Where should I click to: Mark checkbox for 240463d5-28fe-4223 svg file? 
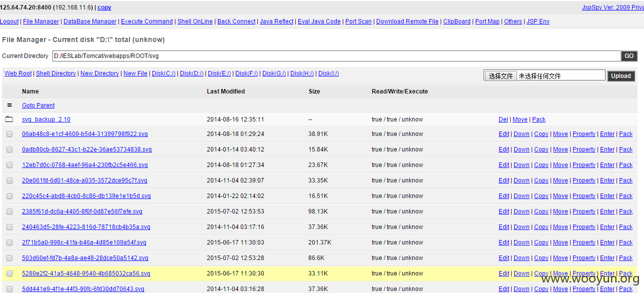[9, 227]
